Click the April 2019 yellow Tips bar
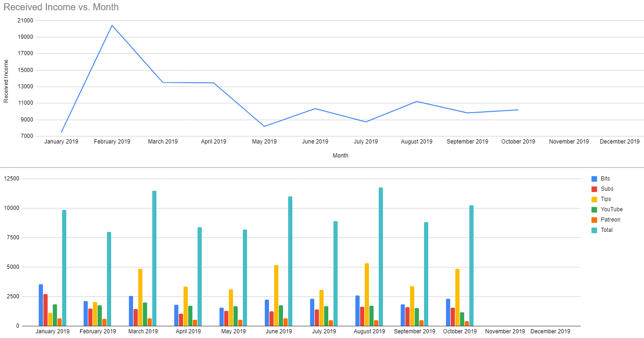 pos(186,306)
